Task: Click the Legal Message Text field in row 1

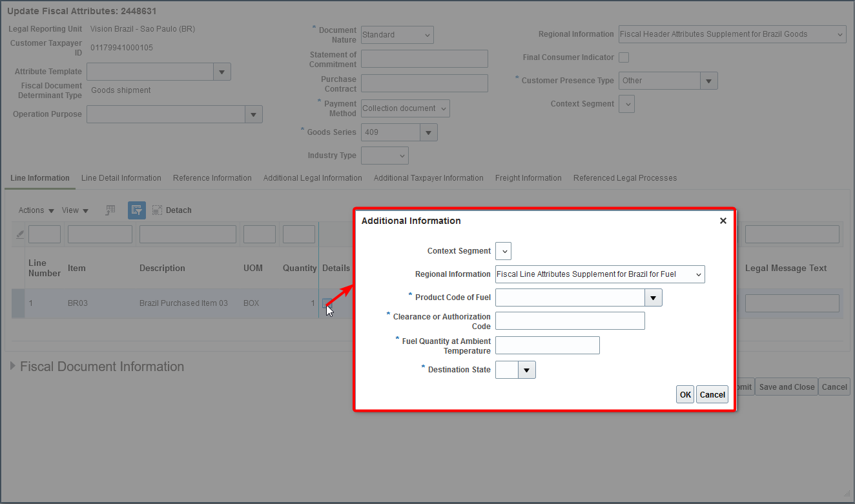Action: (792, 303)
